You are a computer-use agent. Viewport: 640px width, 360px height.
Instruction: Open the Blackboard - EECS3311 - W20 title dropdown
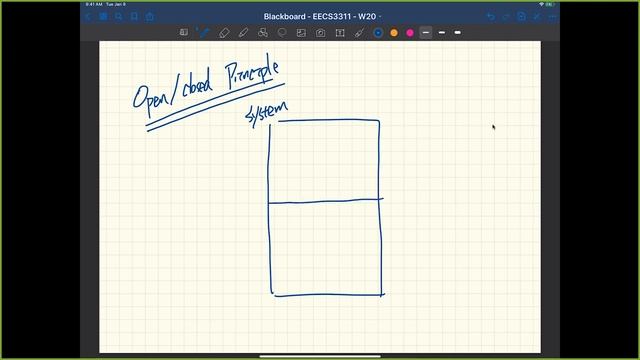point(322,17)
